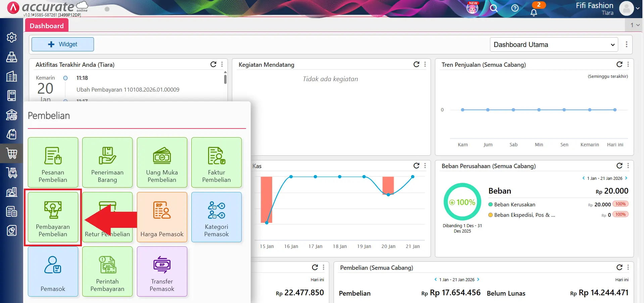644x303 pixels.
Task: Open the notifications bell icon
Action: pyautogui.click(x=534, y=12)
